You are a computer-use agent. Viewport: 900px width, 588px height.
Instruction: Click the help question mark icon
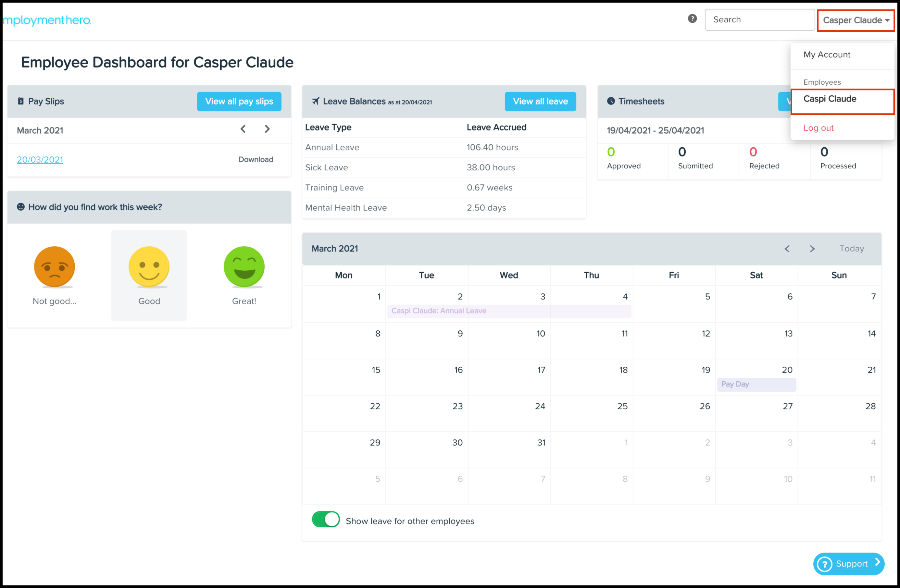click(692, 18)
